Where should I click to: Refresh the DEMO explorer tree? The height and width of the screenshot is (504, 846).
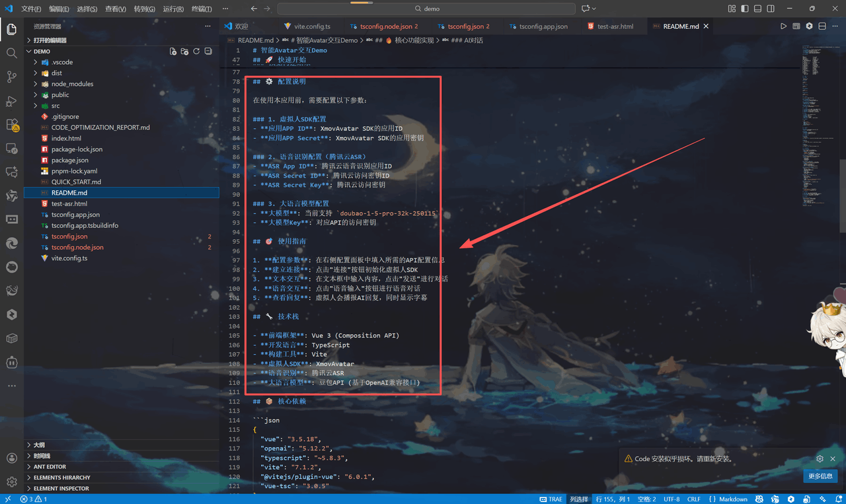tap(196, 51)
